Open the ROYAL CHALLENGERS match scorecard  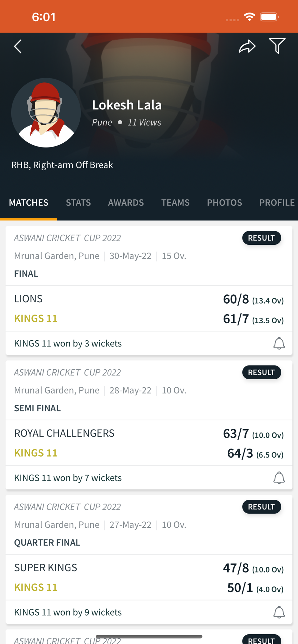tap(149, 443)
